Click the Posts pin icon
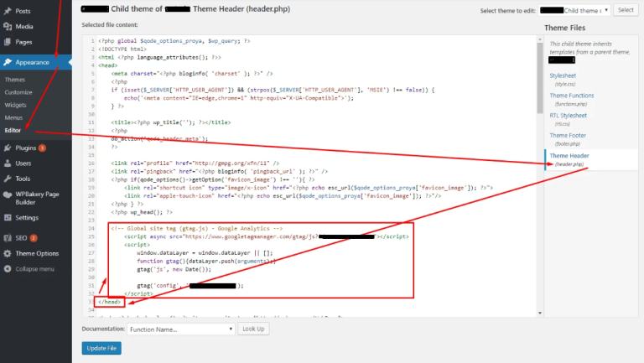644x363 pixels. pos(8,11)
